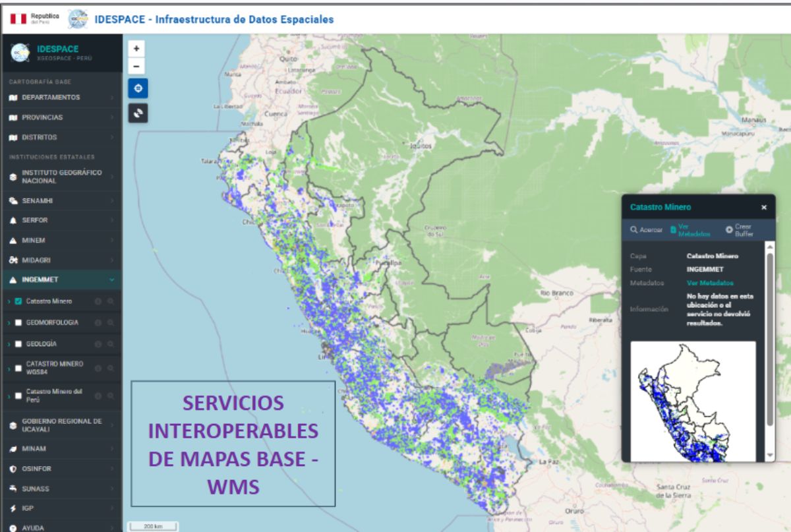
Task: Click the shield icon beside OSINFOR
Action: pos(13,469)
